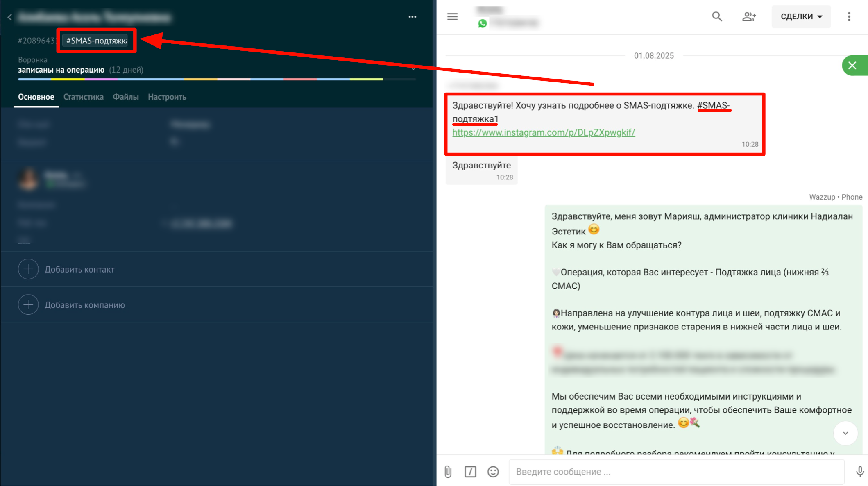
Task: Switch to the Статистика tab
Action: coord(83,97)
